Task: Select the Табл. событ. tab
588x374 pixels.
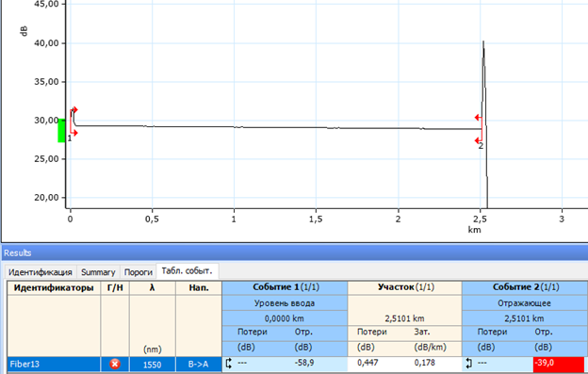Action: point(187,270)
